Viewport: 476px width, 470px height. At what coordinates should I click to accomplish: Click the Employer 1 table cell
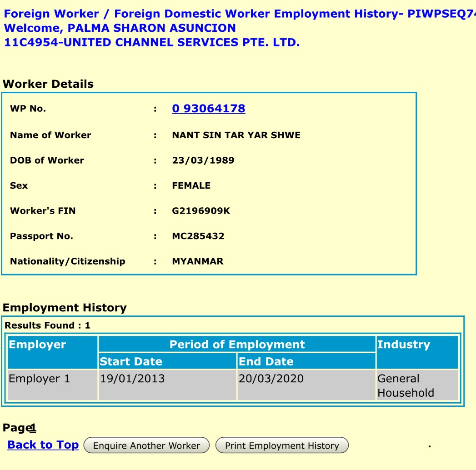52,385
